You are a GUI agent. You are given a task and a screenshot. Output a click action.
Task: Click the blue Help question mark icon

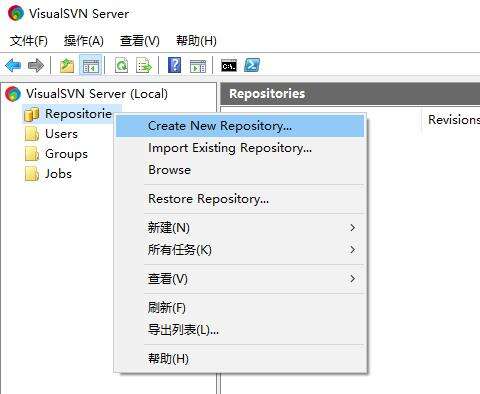(x=175, y=65)
